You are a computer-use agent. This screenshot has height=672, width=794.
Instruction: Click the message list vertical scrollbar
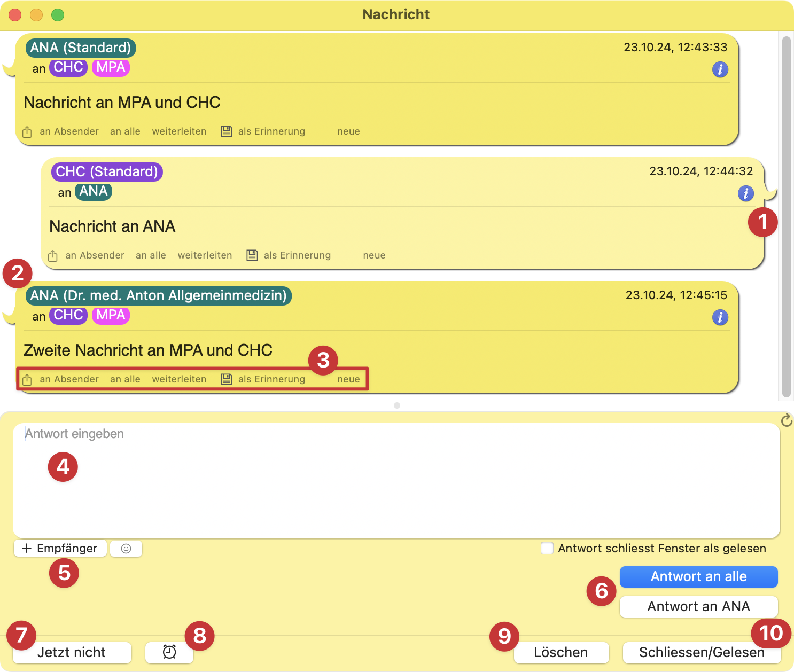coord(786,216)
